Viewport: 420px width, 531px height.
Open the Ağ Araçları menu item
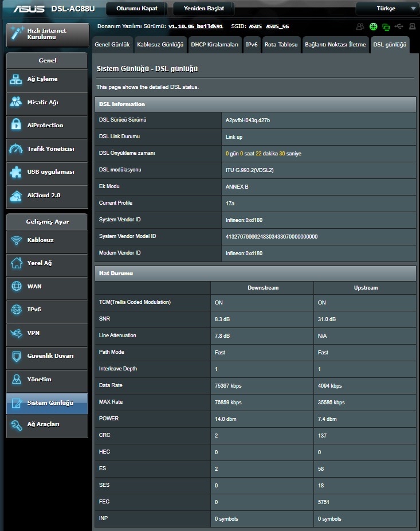point(47,426)
